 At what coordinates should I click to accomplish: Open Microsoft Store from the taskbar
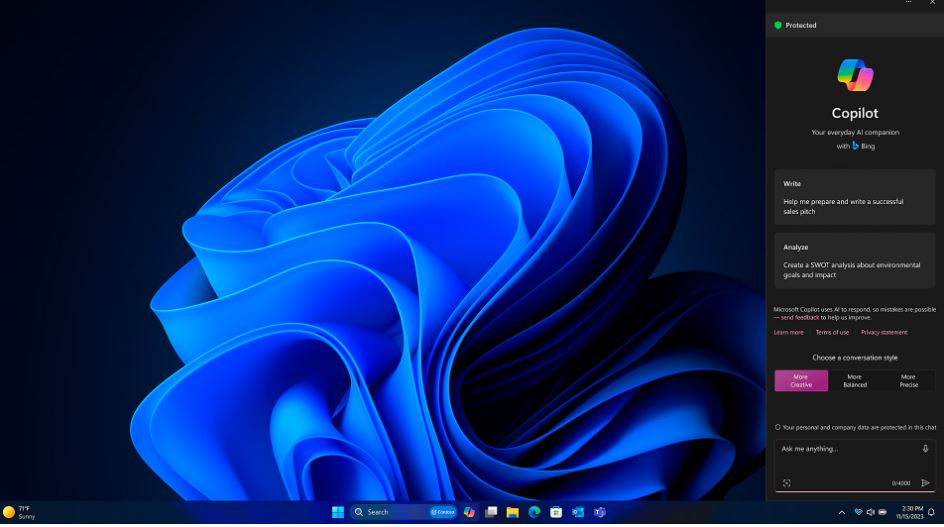(556, 512)
